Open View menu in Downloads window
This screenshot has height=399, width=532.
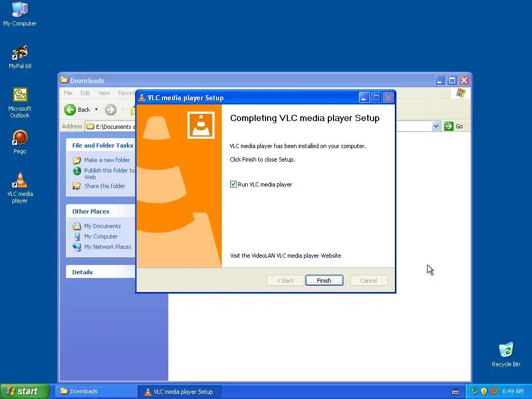[x=104, y=93]
